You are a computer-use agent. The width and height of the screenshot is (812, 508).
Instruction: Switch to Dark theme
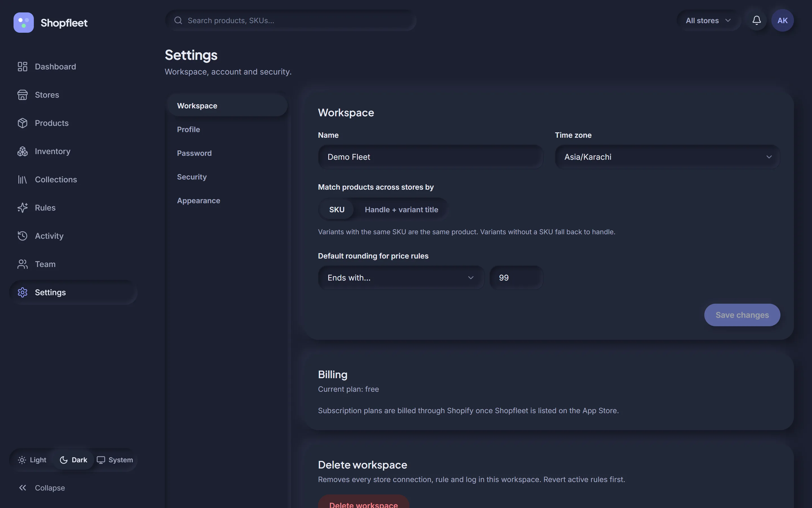tap(74, 460)
